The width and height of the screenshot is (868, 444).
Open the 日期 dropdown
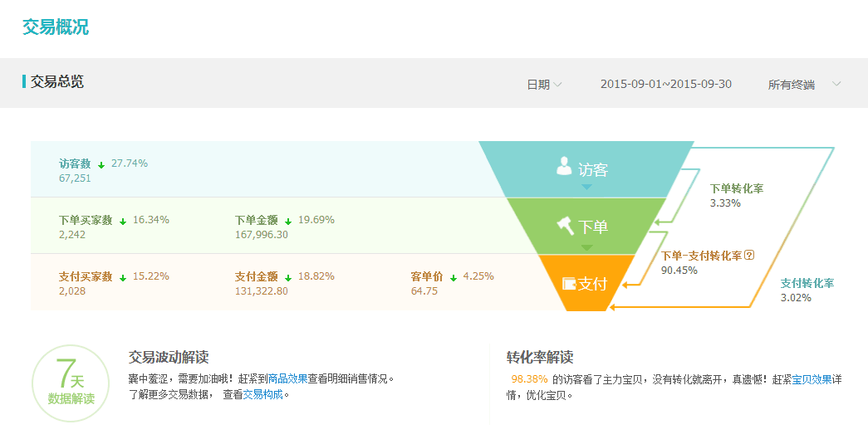pos(544,85)
